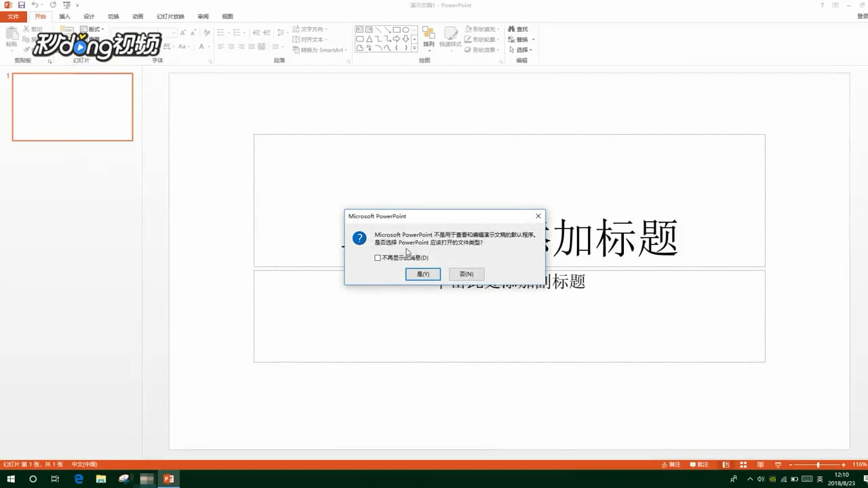Click the start-from-beginning slideshow icon in the quick access toolbar
868x488 pixels.
coord(66,5)
